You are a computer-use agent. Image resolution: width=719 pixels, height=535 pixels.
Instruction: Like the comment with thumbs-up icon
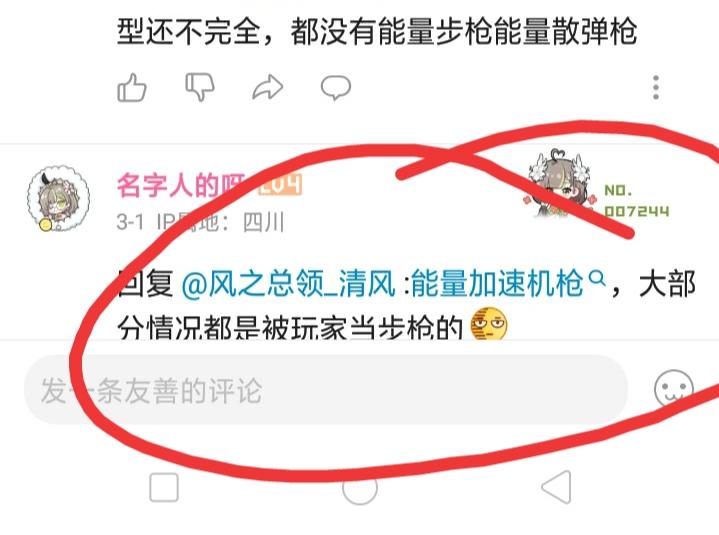(x=132, y=87)
